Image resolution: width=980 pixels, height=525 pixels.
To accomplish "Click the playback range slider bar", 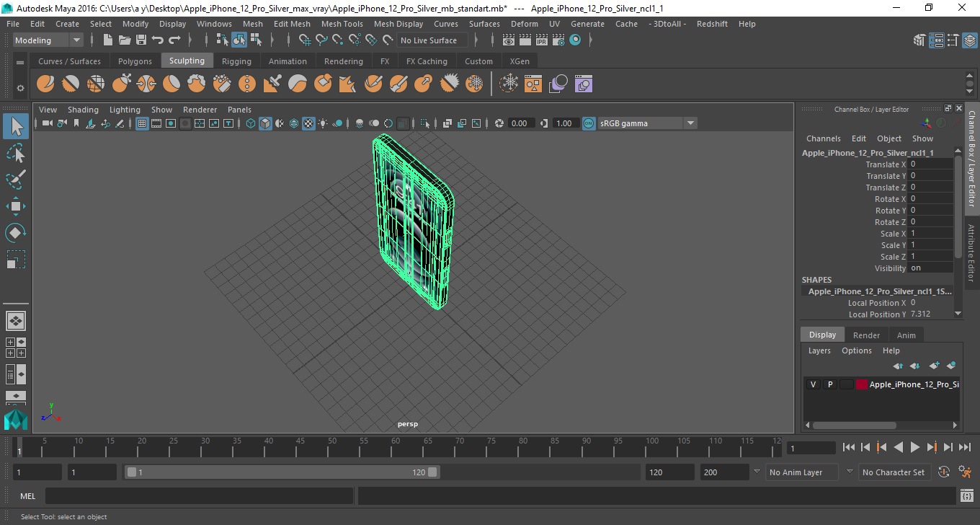I will coord(282,472).
